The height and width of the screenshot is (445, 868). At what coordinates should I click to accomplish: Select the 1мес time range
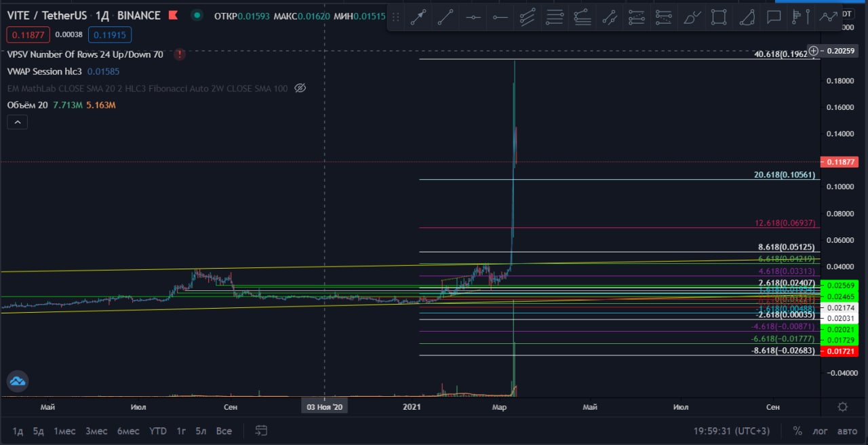(x=64, y=431)
